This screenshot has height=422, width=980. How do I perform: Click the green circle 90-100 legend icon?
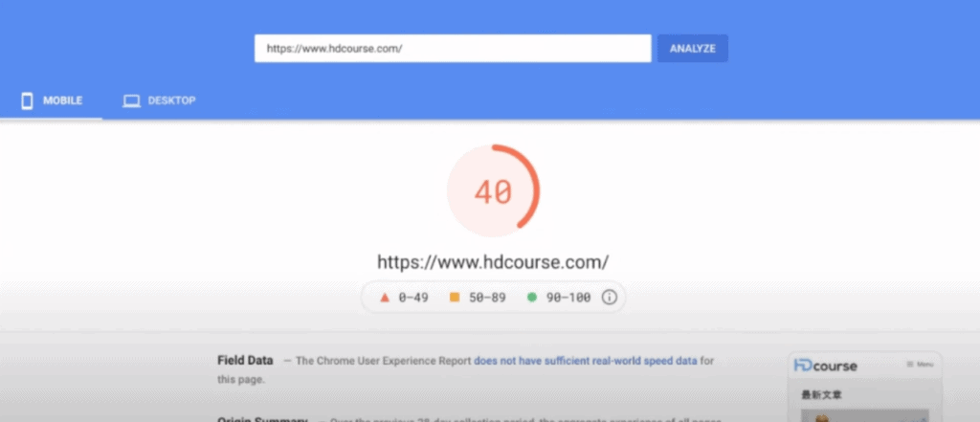532,298
